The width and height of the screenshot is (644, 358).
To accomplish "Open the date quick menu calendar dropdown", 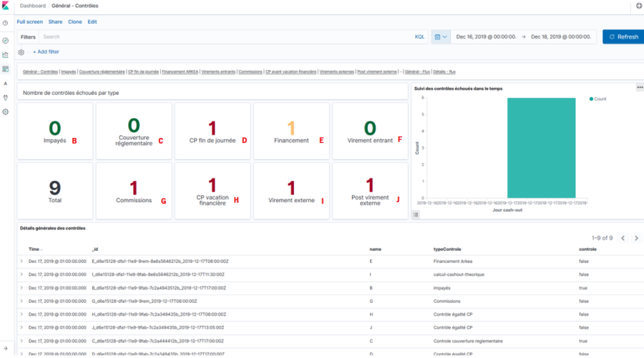I will click(440, 36).
